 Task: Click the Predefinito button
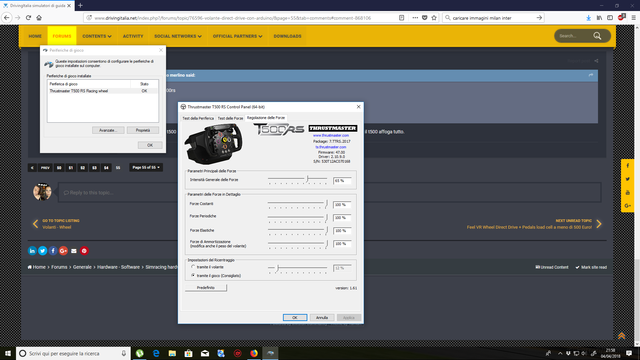(206, 288)
